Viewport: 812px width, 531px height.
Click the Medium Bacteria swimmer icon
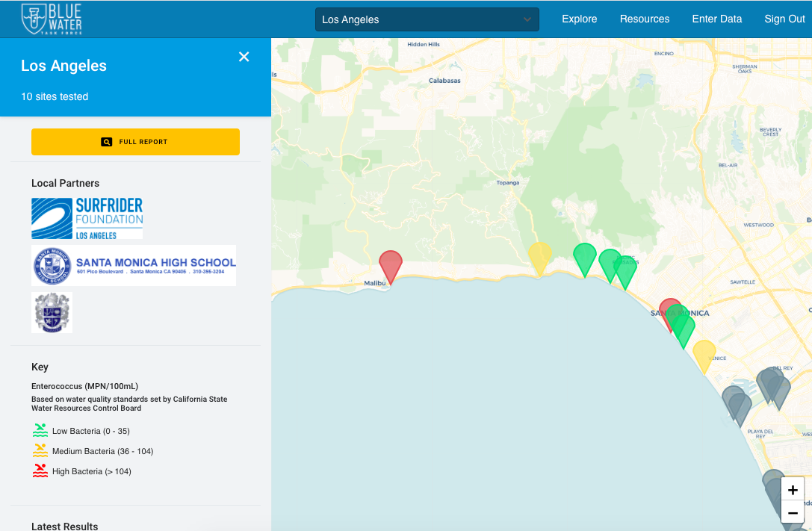(x=40, y=451)
